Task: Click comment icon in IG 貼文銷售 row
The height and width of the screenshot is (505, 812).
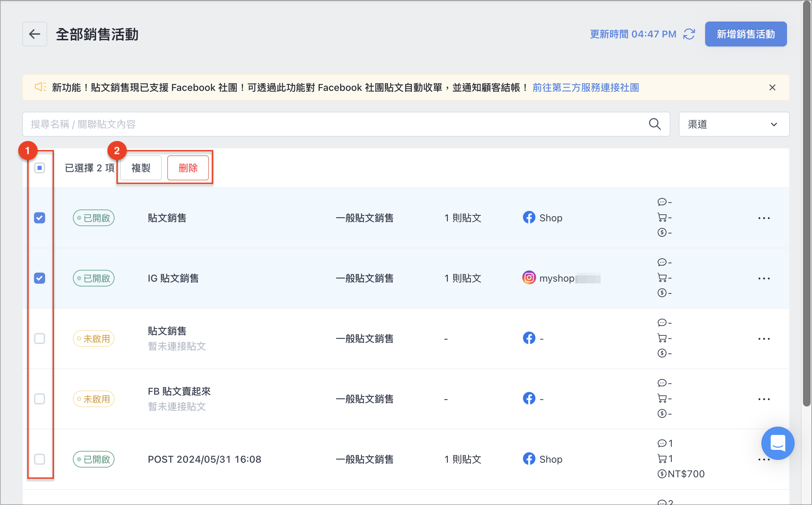Action: click(x=662, y=262)
